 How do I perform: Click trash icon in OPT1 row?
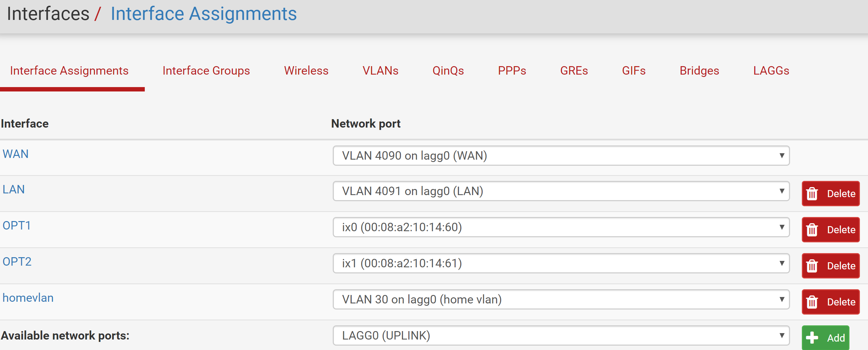pyautogui.click(x=812, y=230)
